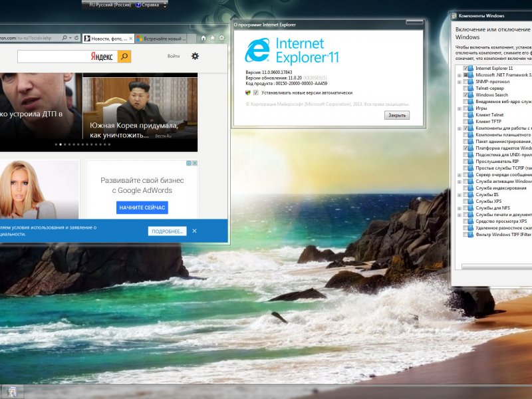Toggle Windows Search component checkbox
The width and height of the screenshot is (532, 399).
pyautogui.click(x=465, y=95)
